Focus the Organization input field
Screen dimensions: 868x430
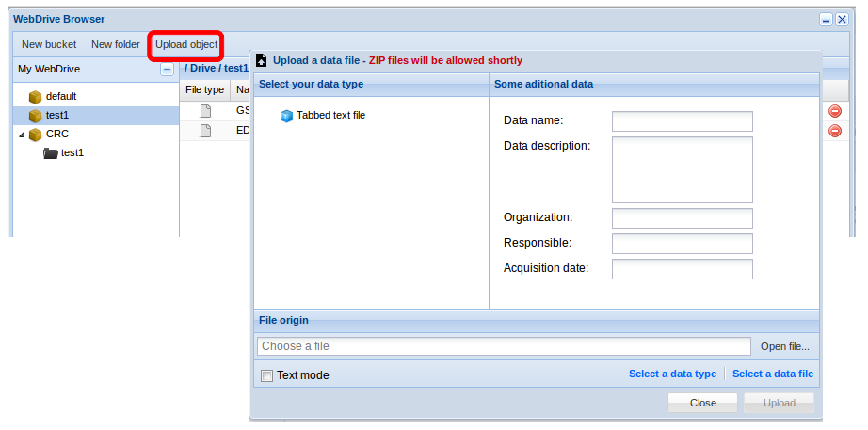tap(682, 218)
